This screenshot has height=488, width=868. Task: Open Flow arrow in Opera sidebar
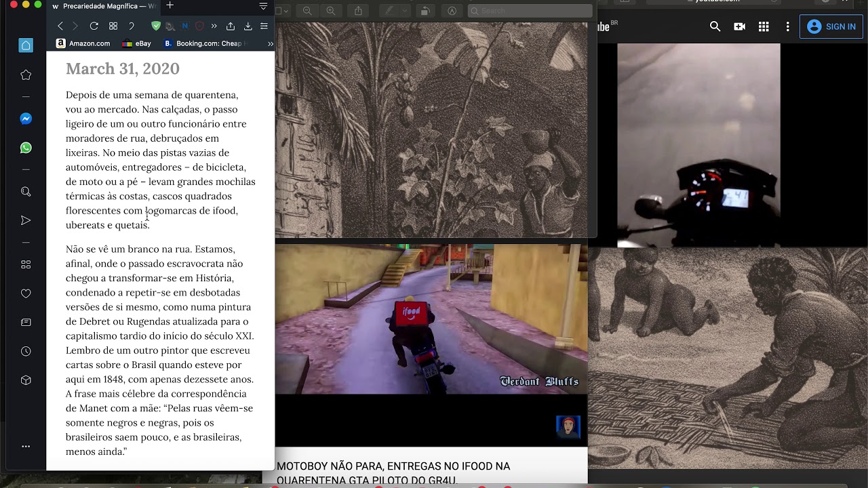(x=26, y=220)
